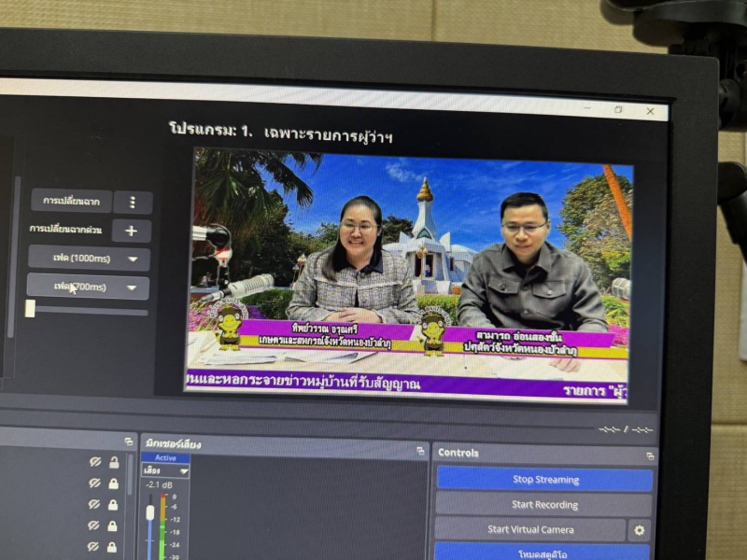Open the Fade (700ms) quick transition dropdown
Screen dimensions: 747x560
(x=88, y=287)
